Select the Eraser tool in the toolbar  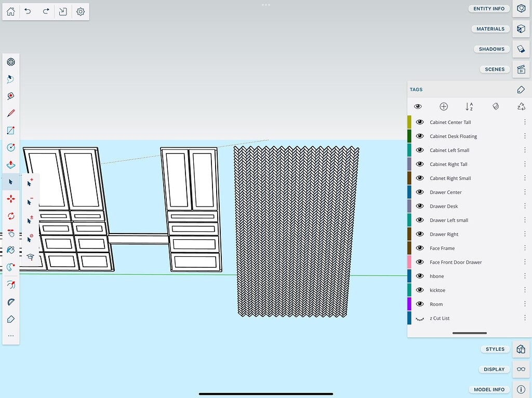pos(11,319)
